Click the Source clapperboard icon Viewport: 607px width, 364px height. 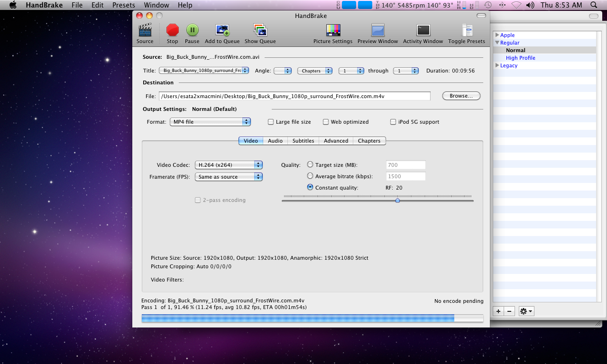(145, 31)
